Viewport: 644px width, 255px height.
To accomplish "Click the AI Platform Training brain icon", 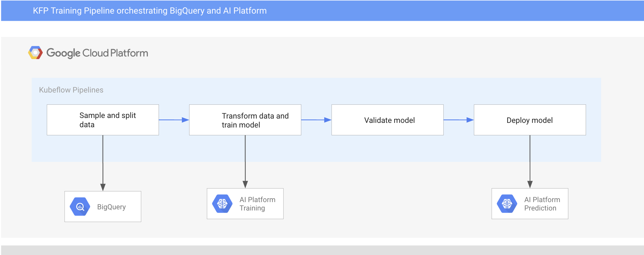I will click(222, 204).
